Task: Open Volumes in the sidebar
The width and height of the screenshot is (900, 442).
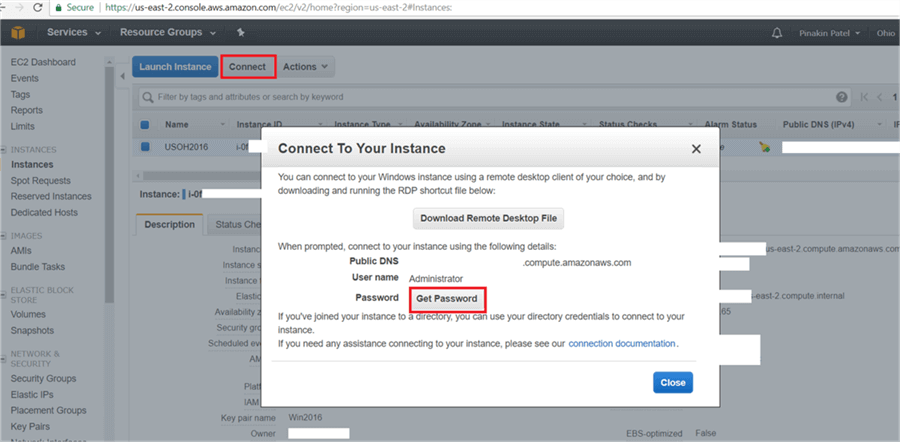Action: [x=28, y=315]
